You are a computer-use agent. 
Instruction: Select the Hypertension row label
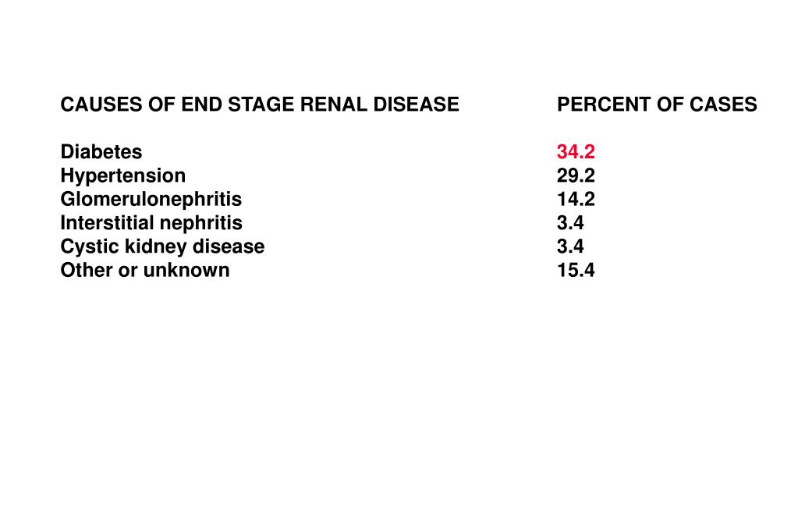tap(123, 176)
